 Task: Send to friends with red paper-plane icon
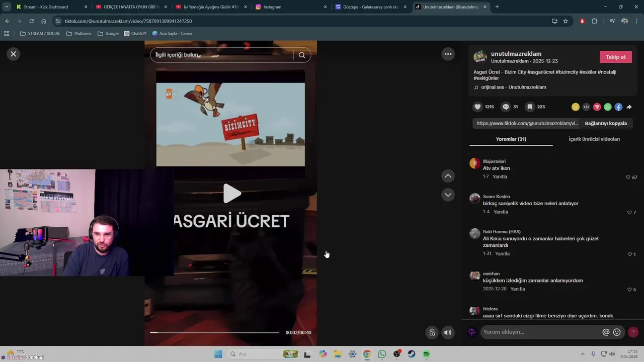coord(597,107)
